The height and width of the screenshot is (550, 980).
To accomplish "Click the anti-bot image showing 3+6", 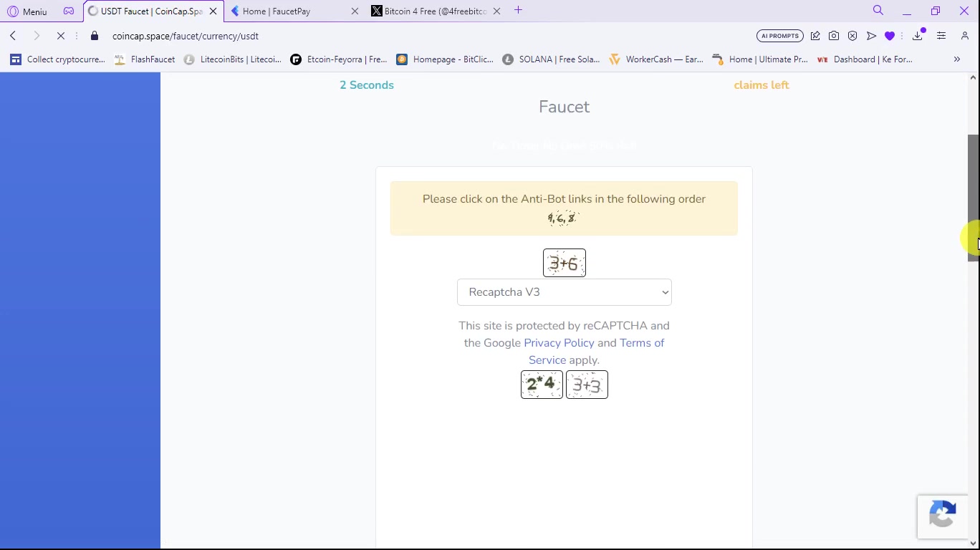I will coord(565,263).
